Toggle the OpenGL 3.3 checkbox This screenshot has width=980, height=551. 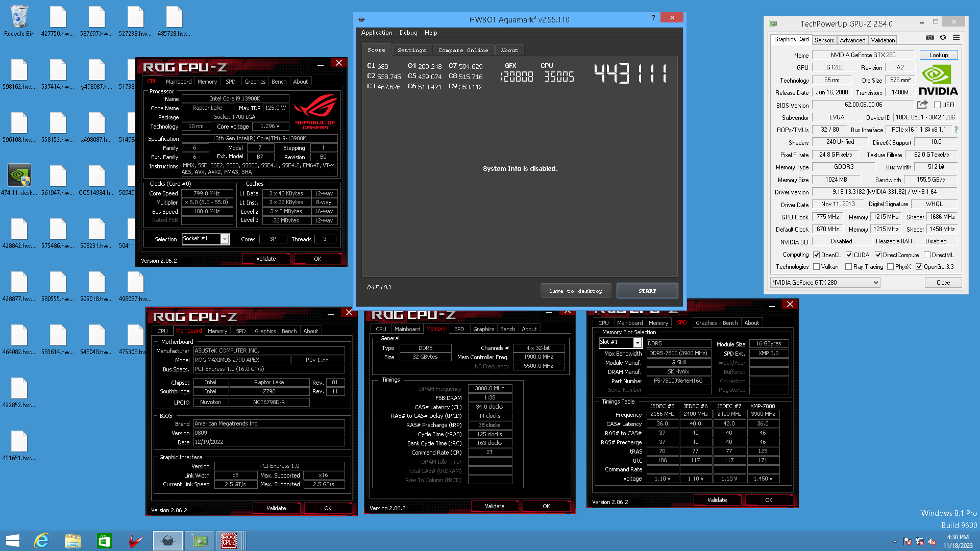[x=919, y=267]
